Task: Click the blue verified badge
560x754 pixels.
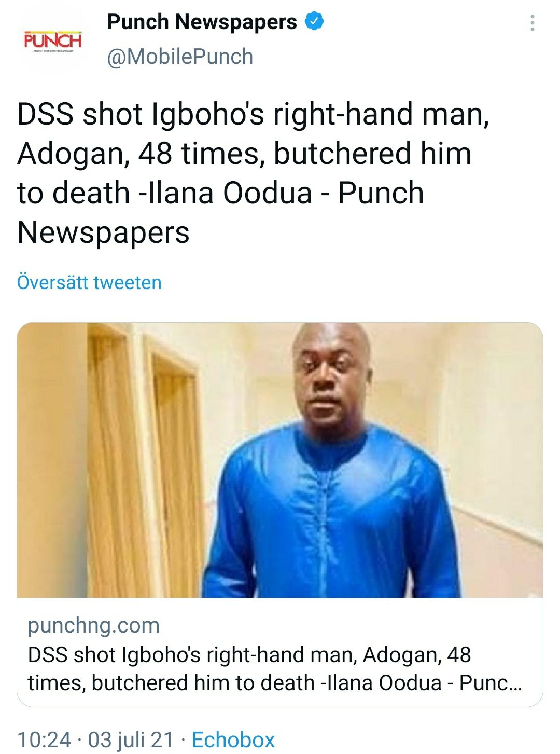Action: [314, 22]
